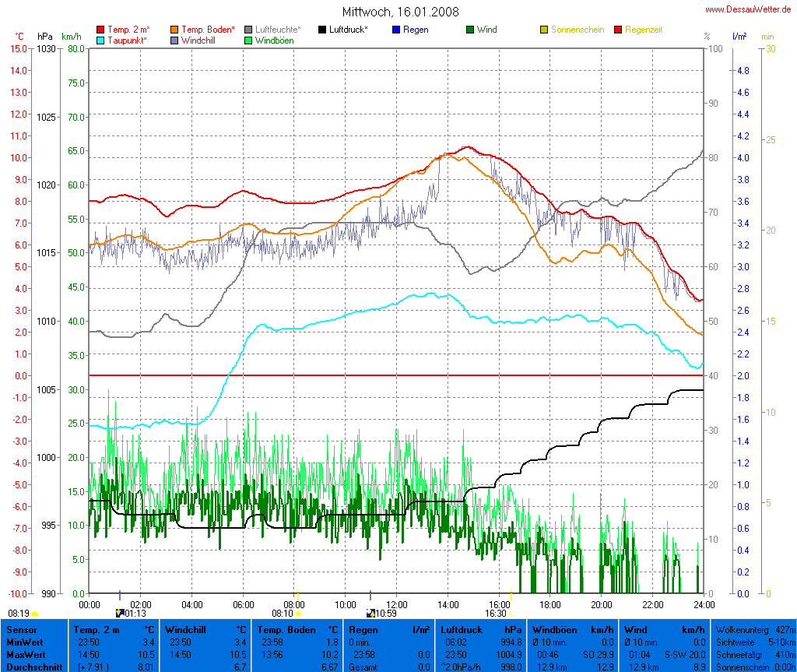Click the Regenzeit legend label
The height and width of the screenshot is (672, 797).
644,30
